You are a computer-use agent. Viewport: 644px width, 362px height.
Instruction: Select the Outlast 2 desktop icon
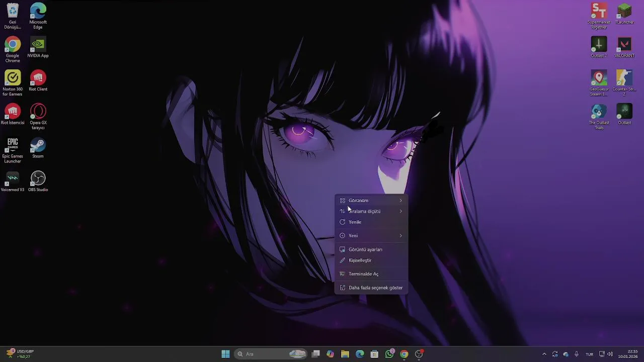[x=599, y=47]
